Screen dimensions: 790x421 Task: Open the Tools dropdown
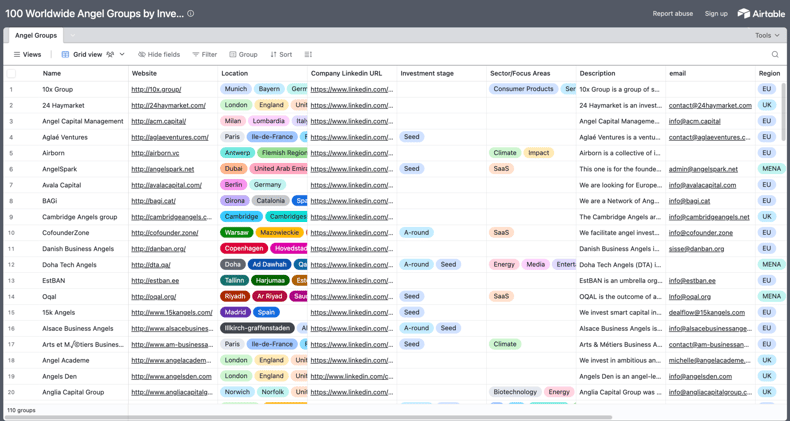[x=766, y=35]
